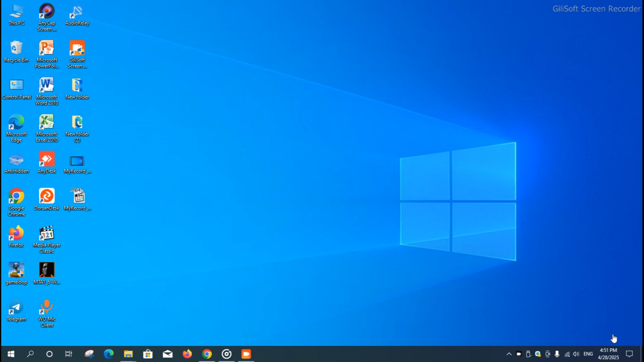The width and height of the screenshot is (644, 362).
Task: Switch input language via ENG indicator
Action: coord(588,354)
